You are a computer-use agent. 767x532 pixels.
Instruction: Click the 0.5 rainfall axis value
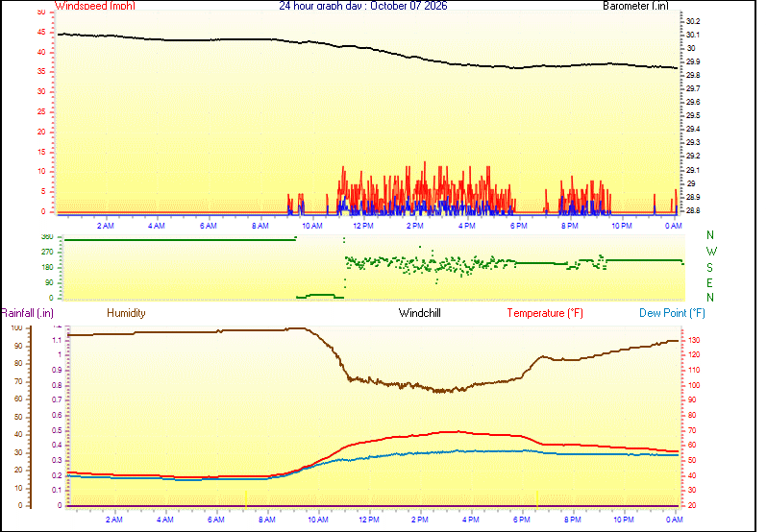click(x=58, y=431)
